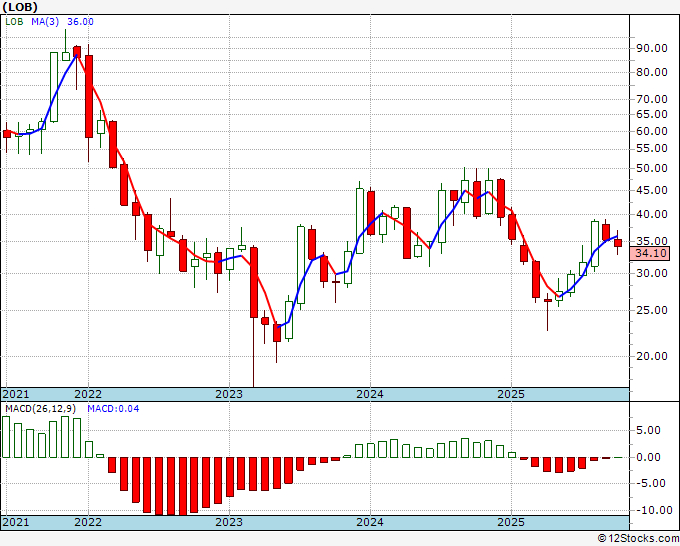Click the MACD:0.04 value label
The image size is (680, 546).
coord(113,409)
